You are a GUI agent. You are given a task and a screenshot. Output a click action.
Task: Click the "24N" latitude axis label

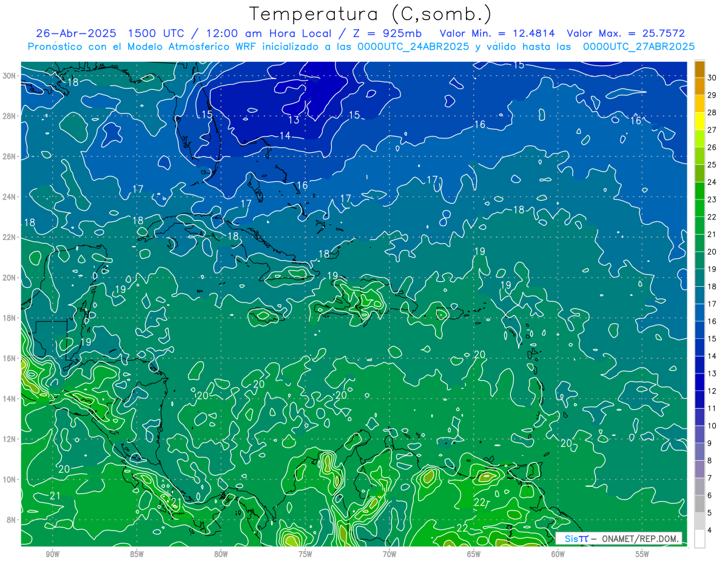click(9, 197)
